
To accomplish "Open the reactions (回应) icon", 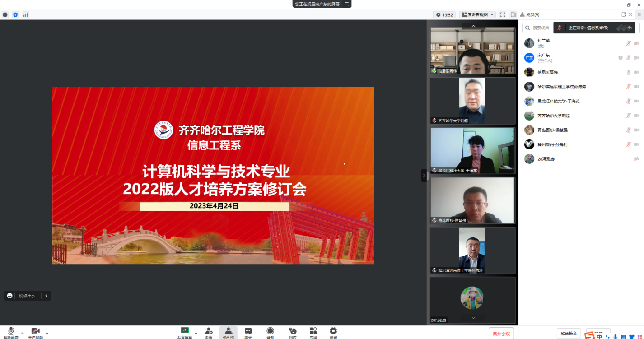I will [293, 332].
